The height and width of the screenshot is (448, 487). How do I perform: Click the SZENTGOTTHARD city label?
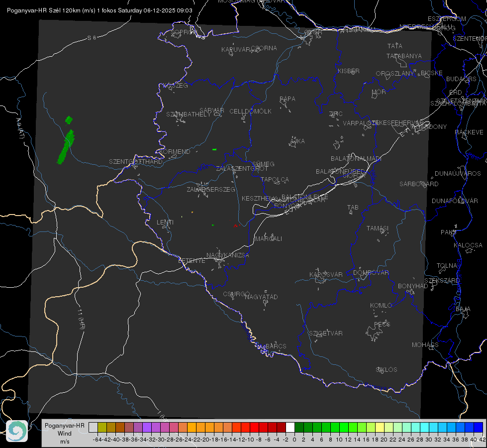[x=136, y=162]
